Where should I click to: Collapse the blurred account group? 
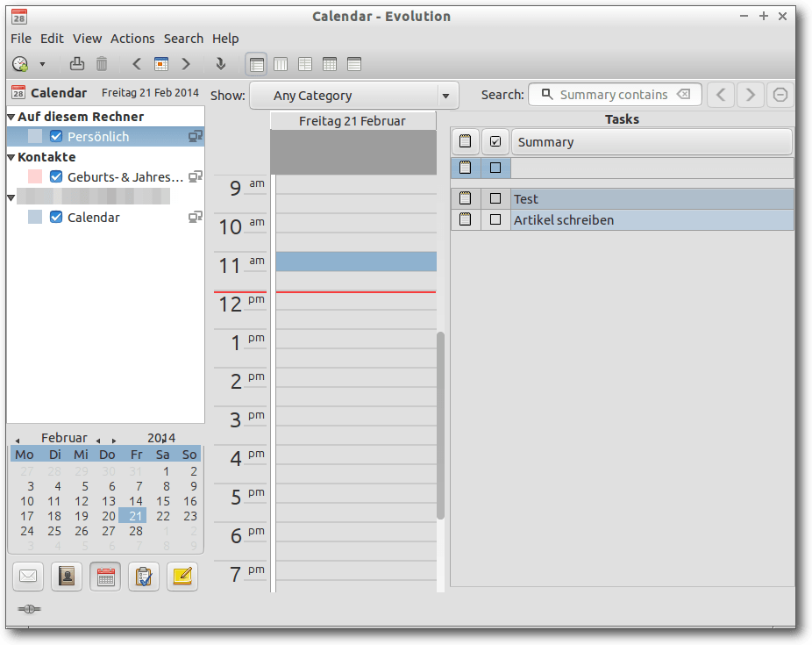pyautogui.click(x=11, y=198)
